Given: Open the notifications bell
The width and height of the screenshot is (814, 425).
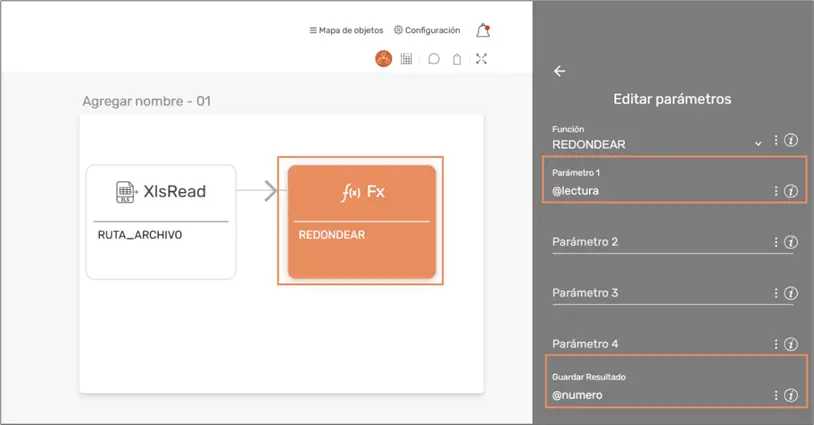Looking at the screenshot, I should pos(483,31).
